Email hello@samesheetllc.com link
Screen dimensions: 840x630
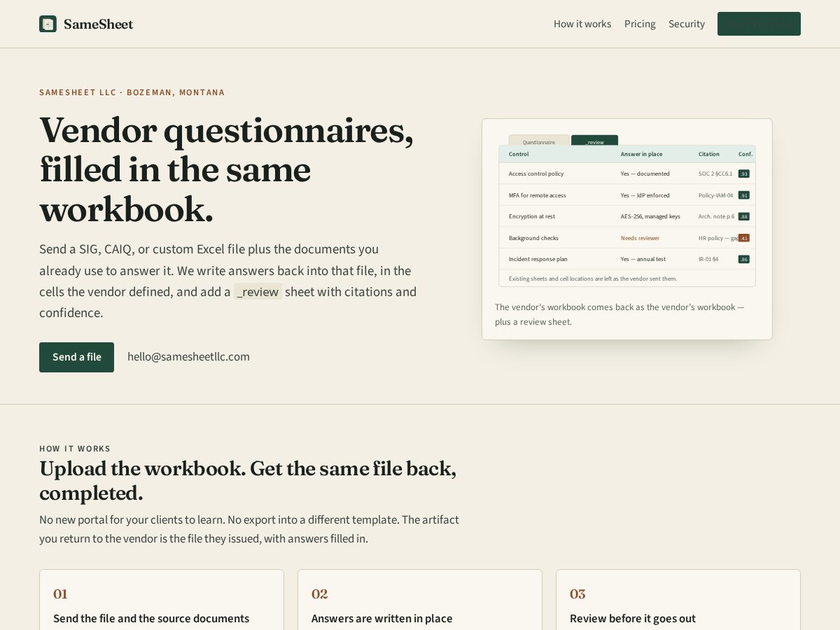pos(188,357)
